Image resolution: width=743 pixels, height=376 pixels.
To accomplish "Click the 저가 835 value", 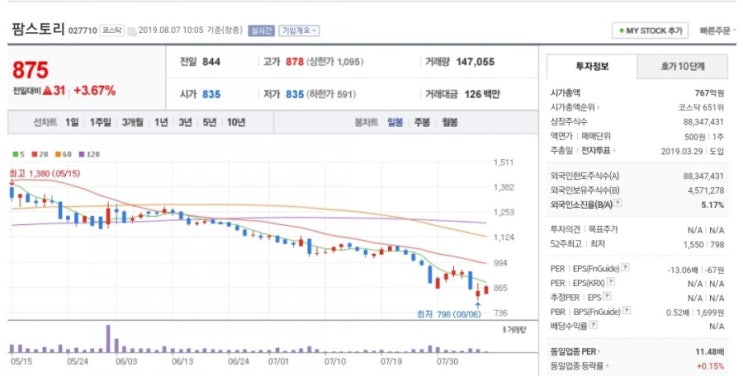I will [x=294, y=94].
